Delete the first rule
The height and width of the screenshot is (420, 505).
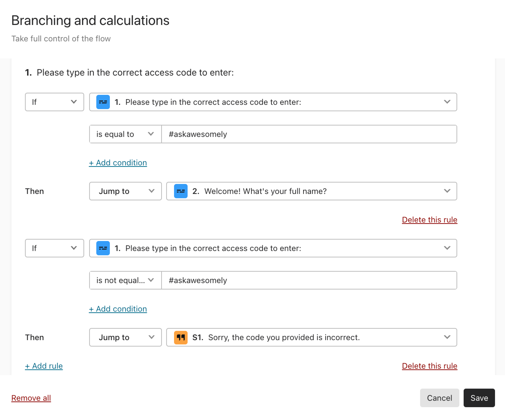tap(430, 220)
